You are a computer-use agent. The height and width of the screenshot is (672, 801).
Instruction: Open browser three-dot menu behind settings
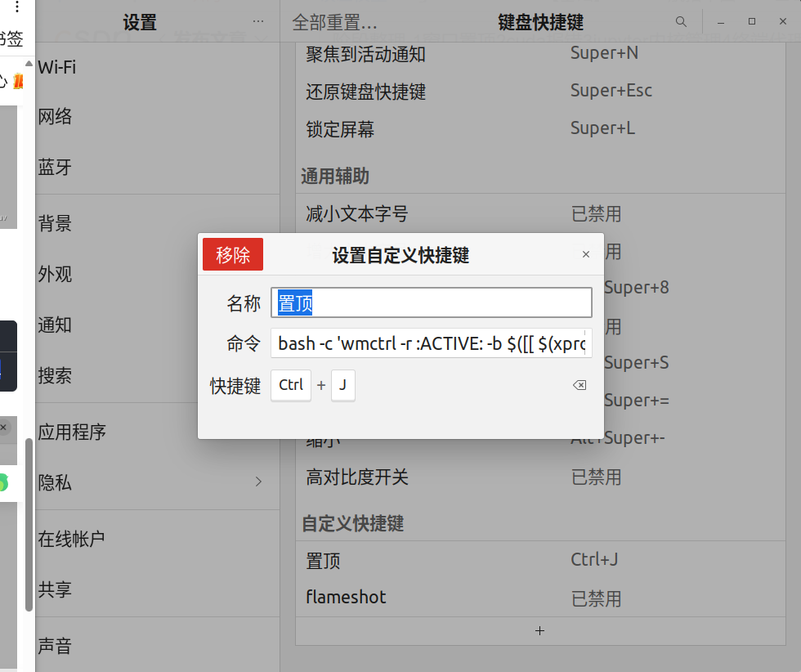tap(17, 7)
